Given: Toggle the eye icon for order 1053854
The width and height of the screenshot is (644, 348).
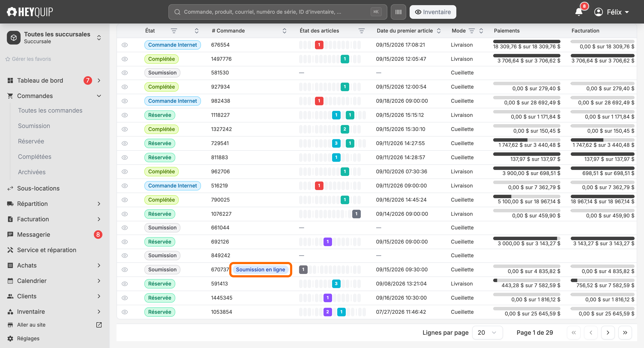Looking at the screenshot, I should (125, 312).
